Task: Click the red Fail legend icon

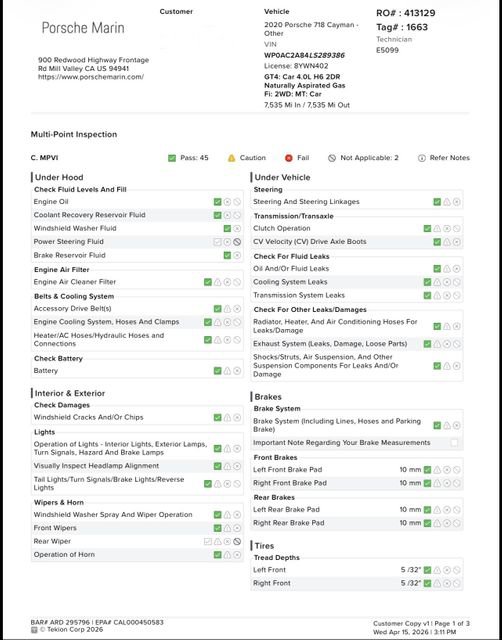Action: click(x=289, y=158)
